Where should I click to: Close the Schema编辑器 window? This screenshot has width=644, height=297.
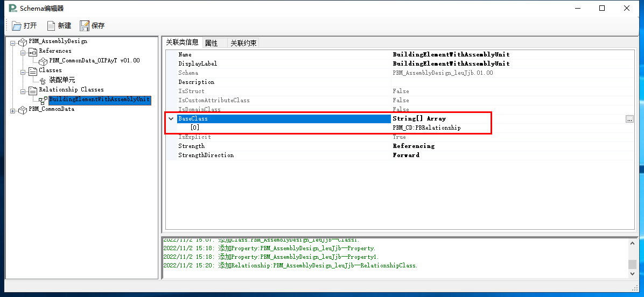tap(626, 8)
